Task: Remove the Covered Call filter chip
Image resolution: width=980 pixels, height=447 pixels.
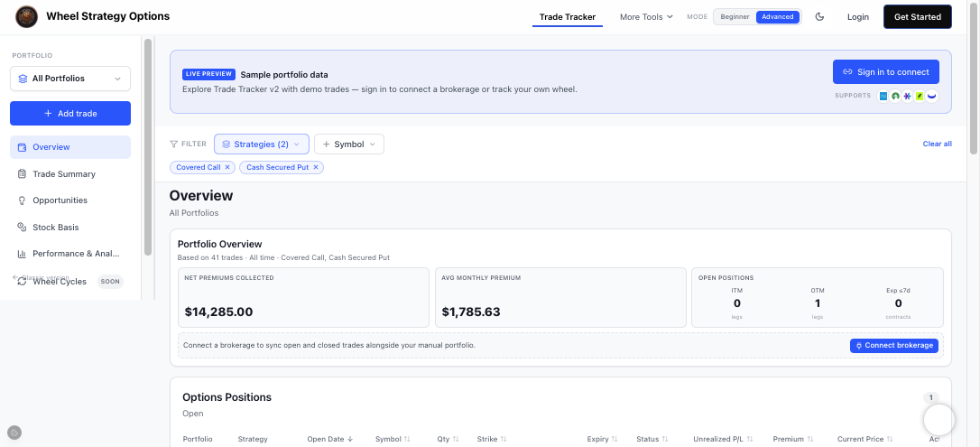Action: [x=227, y=168]
